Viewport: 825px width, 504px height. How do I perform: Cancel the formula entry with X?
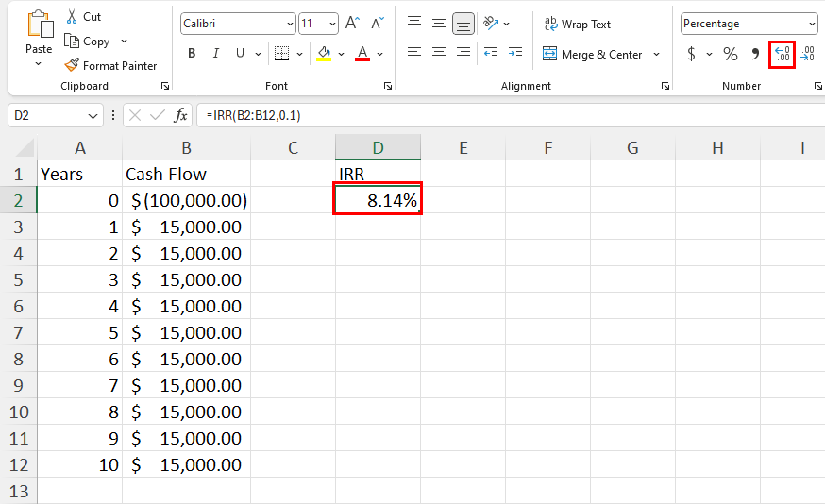(x=135, y=115)
